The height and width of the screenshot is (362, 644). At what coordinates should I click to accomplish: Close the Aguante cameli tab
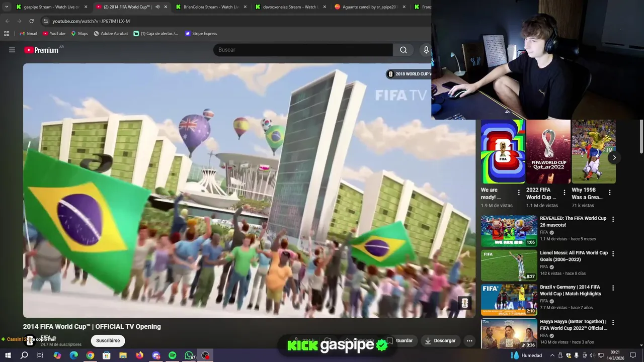click(x=404, y=7)
